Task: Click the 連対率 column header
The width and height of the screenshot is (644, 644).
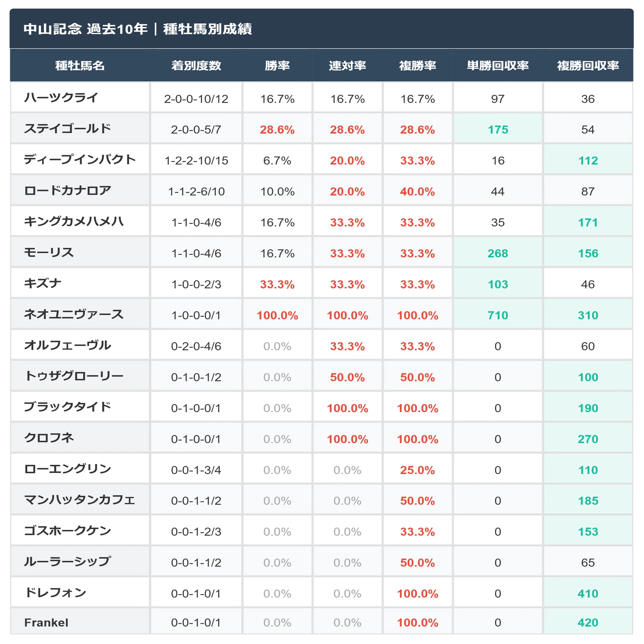Action: click(x=348, y=65)
